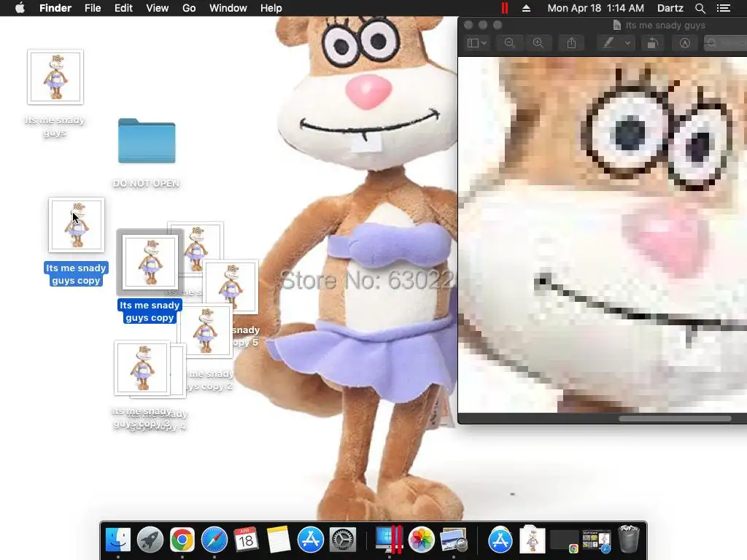
Task: Open the Dartz user menu
Action: click(x=670, y=8)
